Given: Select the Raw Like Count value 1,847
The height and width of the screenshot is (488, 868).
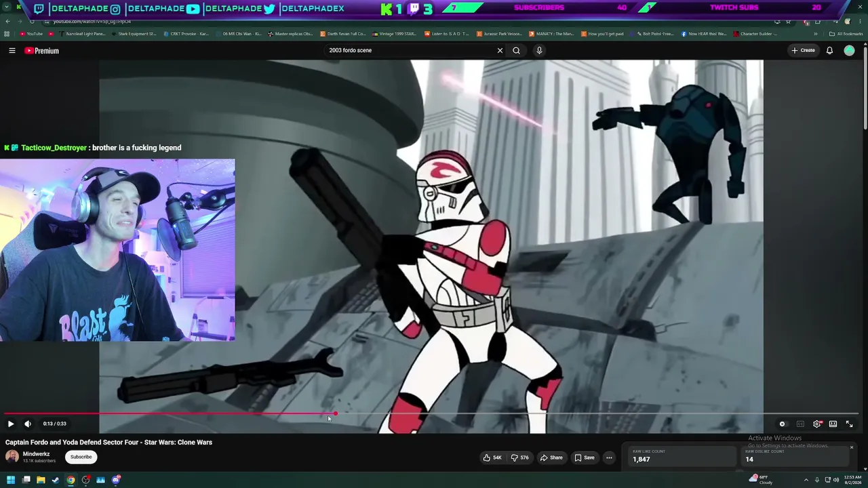Looking at the screenshot, I should pyautogui.click(x=642, y=460).
